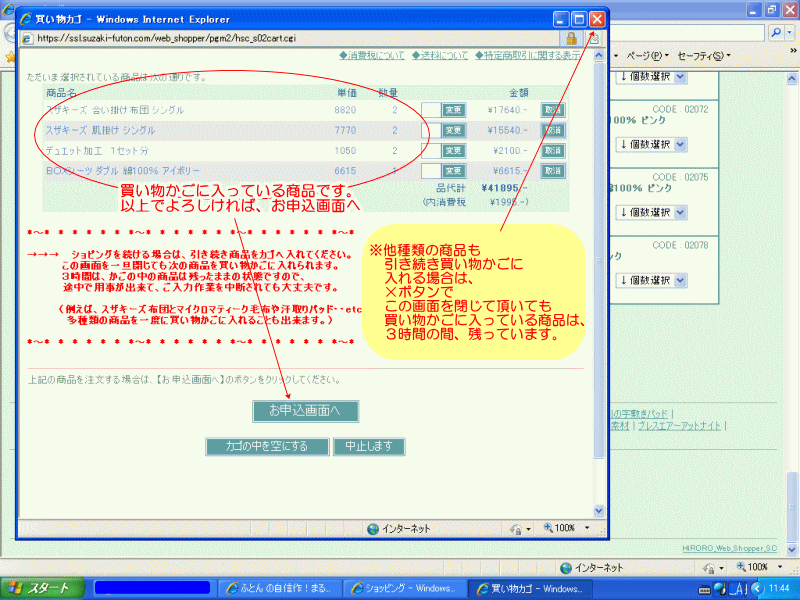
Task: Click the 変更 button for the スザキーズ 肌掛け シングル row
Action: pos(454,130)
